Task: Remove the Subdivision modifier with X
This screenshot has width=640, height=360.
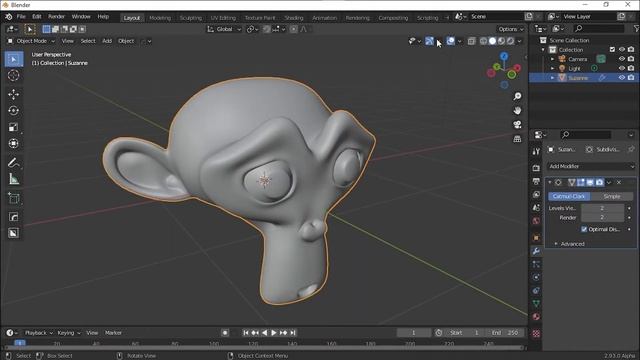Action: [x=619, y=182]
